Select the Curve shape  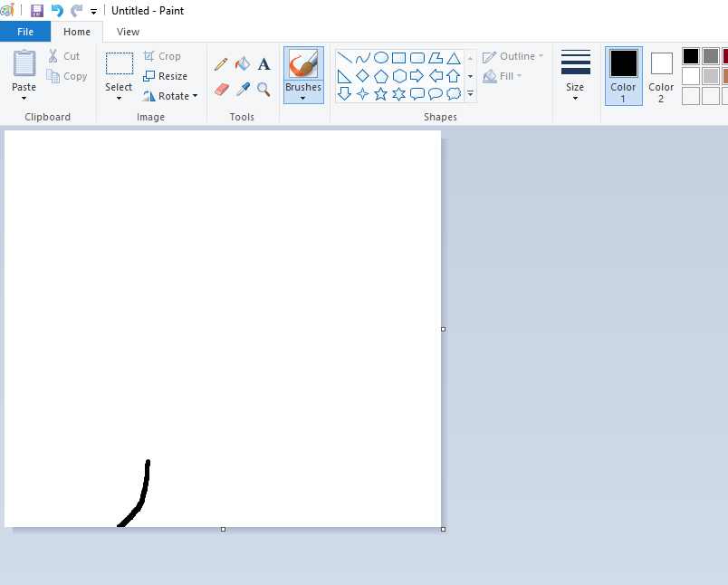pyautogui.click(x=362, y=58)
